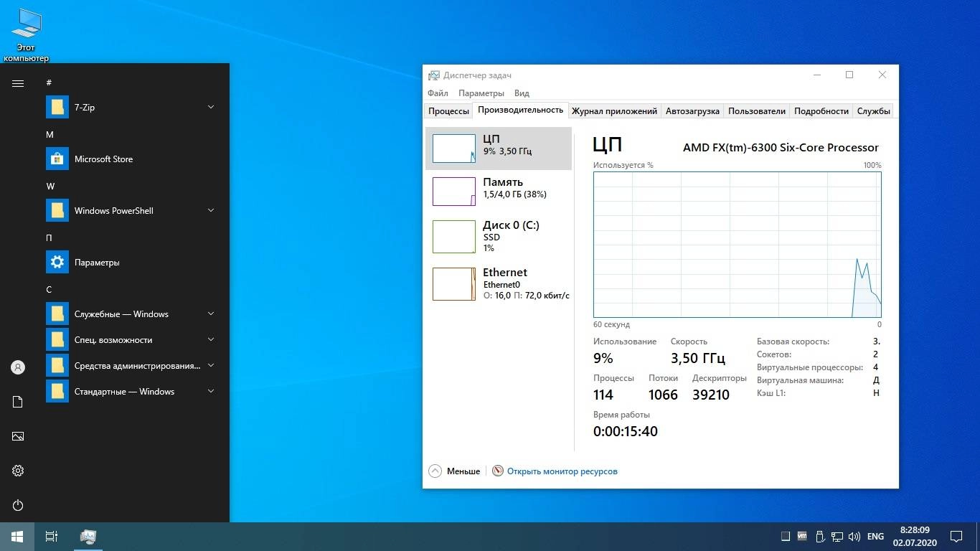980x551 pixels.
Task: Switch to Журнал приложений tab
Action: coord(614,111)
